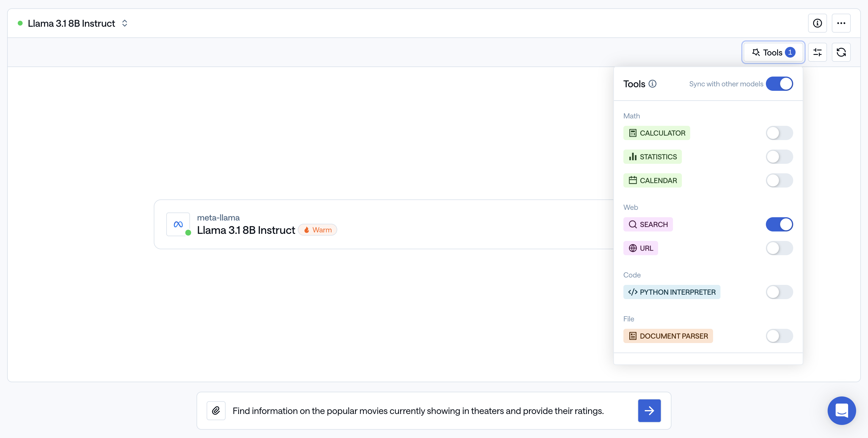Screen dimensions: 868x438
Task: Click the 'Math' section label
Action: [631, 116]
